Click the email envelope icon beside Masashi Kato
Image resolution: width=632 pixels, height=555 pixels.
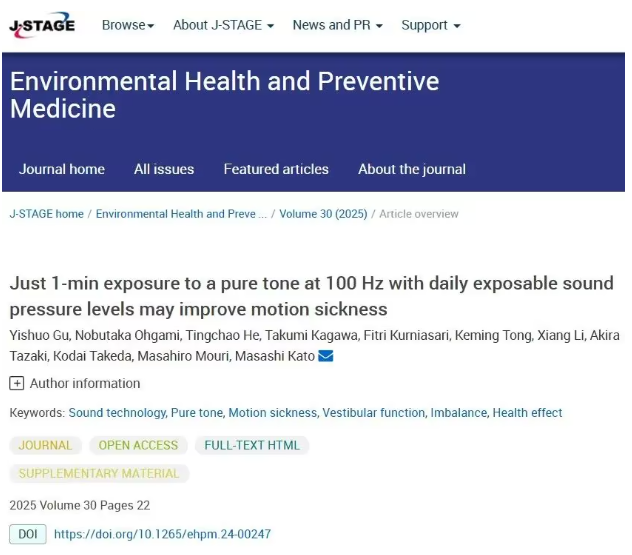tap(325, 356)
